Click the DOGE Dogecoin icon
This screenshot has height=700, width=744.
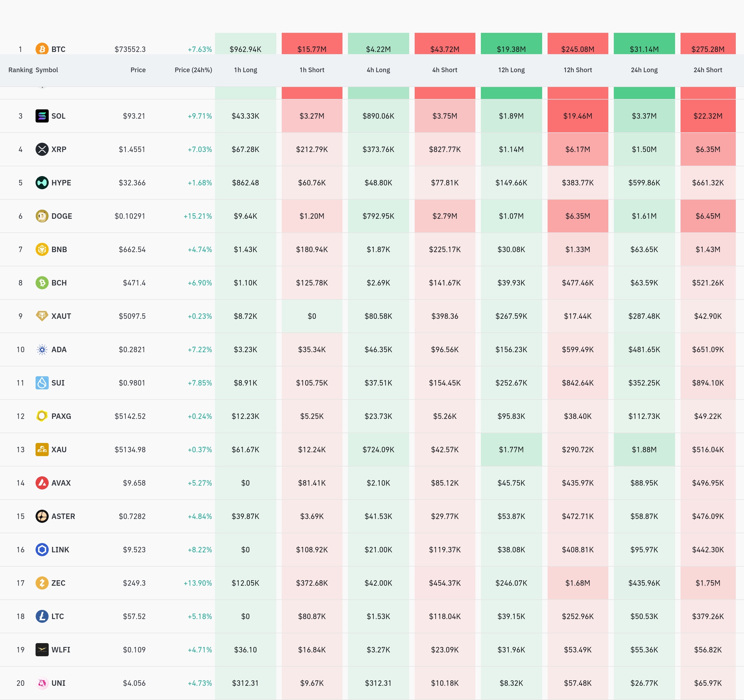coord(42,216)
